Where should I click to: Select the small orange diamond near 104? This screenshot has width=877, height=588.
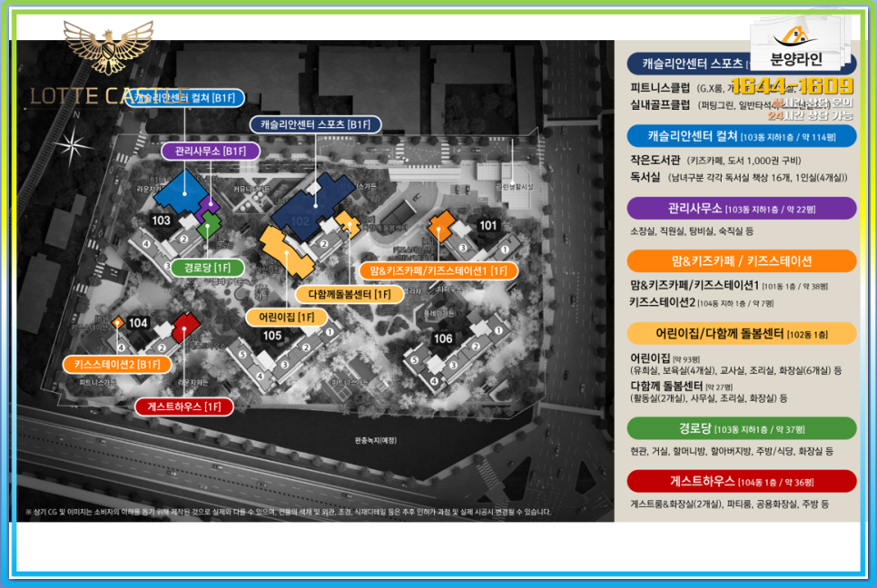click(117, 322)
